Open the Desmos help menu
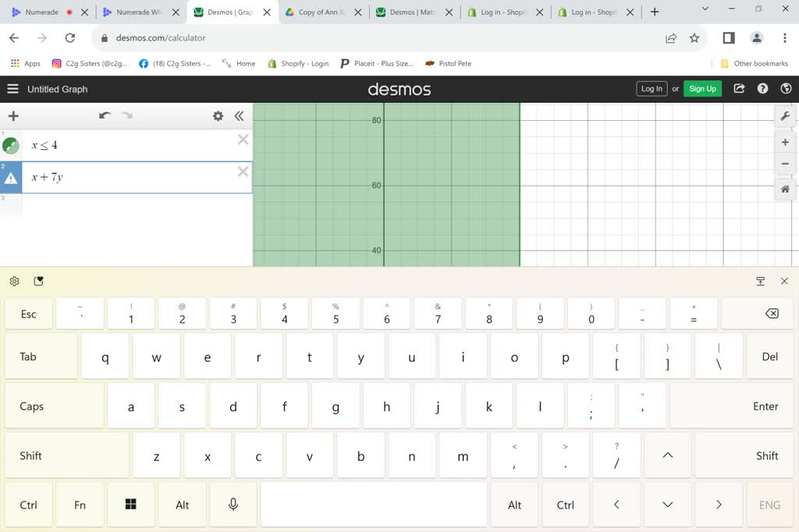 pos(762,89)
